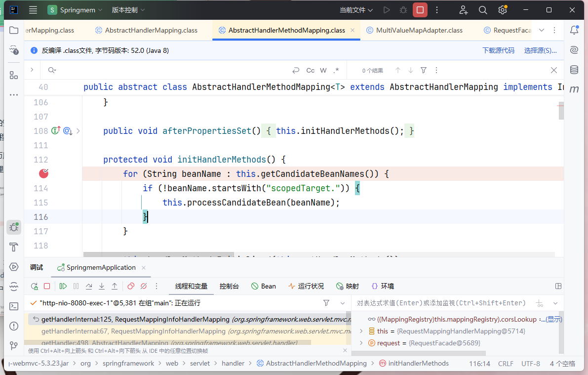This screenshot has width=588, height=375.
Task: Open the Terminal tool window
Action: pos(14,306)
